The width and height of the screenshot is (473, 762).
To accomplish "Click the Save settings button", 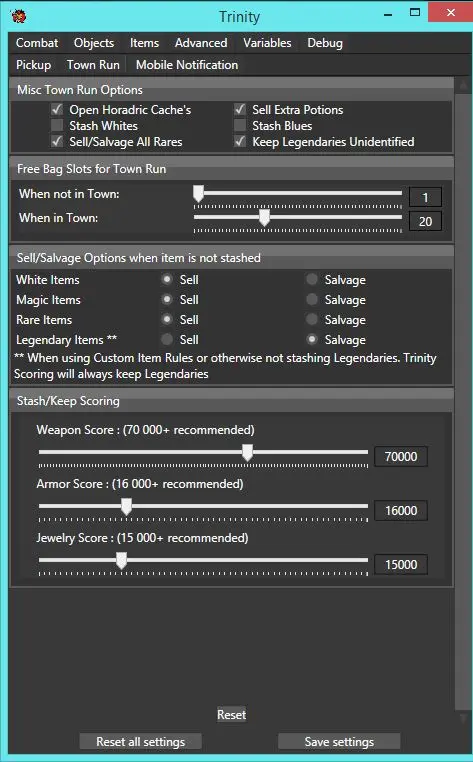I will [x=339, y=742].
